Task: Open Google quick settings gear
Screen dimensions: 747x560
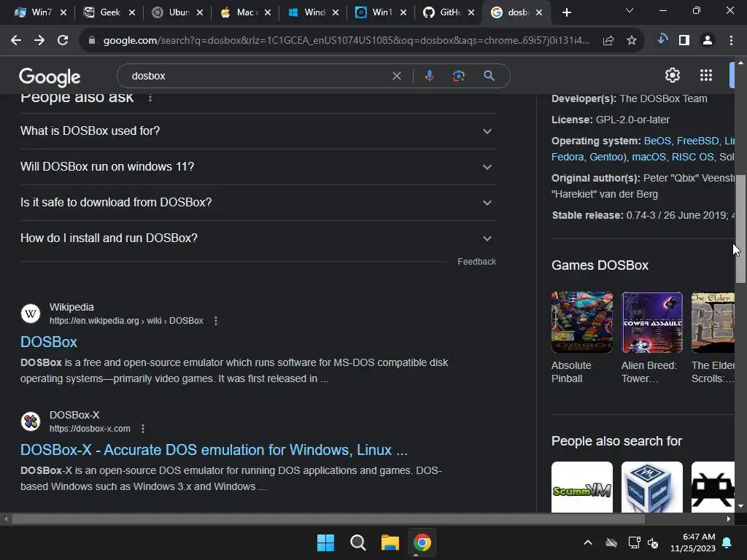Action: [672, 75]
